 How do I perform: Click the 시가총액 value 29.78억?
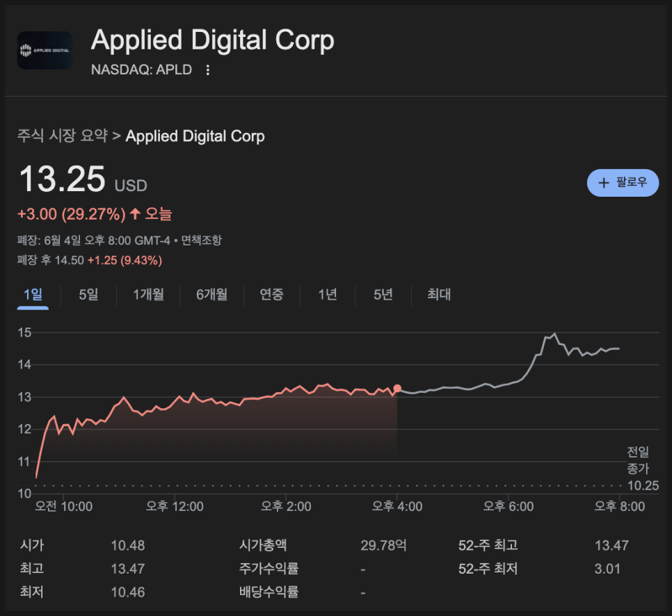point(383,546)
